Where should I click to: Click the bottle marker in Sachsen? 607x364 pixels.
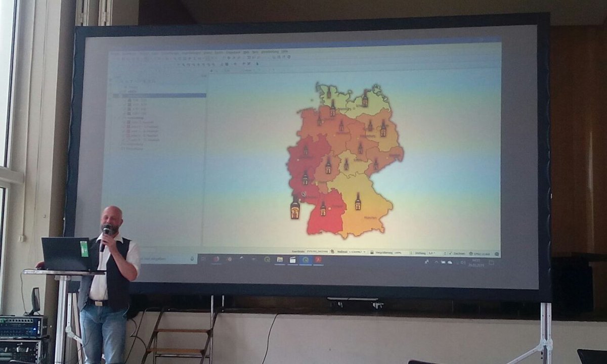[x=376, y=164]
